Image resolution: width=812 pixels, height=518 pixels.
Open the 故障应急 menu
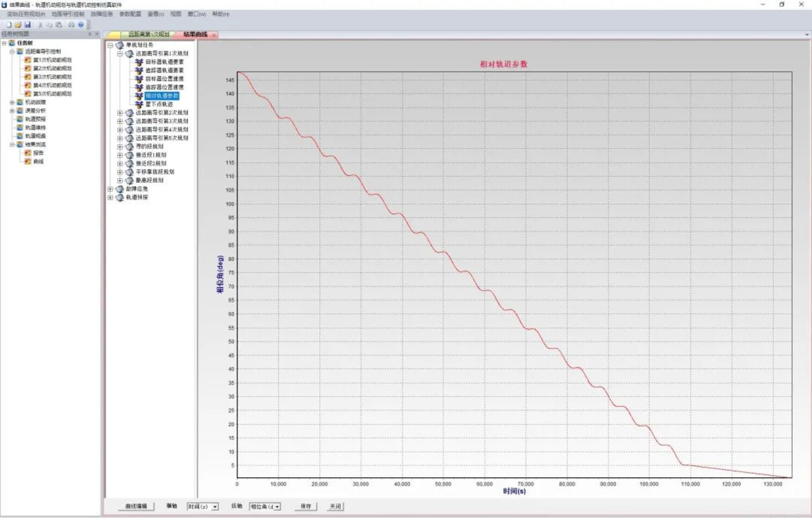(102, 14)
